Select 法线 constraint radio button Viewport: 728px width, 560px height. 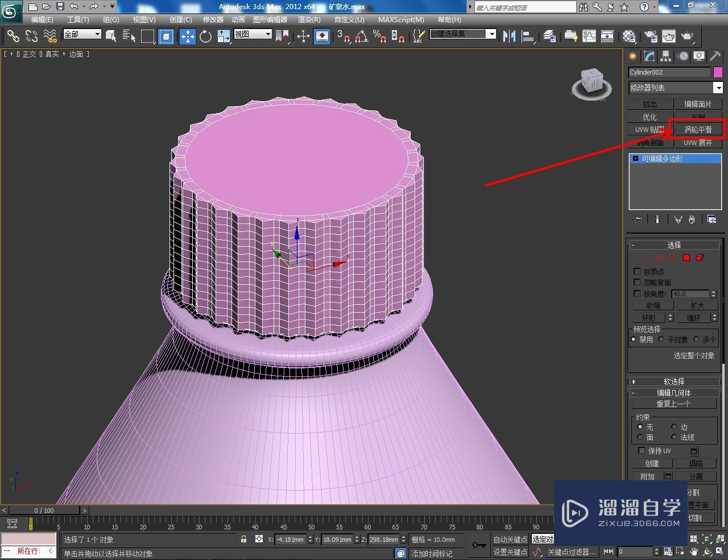[674, 437]
